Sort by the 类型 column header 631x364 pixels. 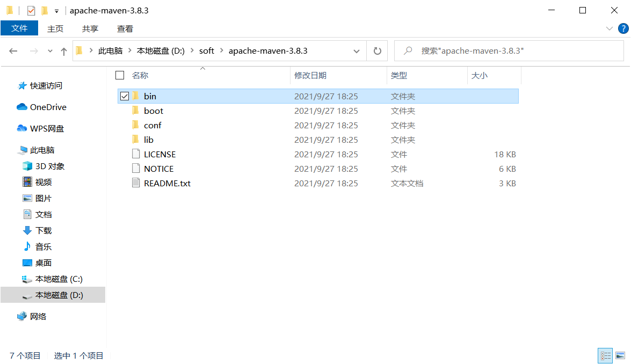399,75
